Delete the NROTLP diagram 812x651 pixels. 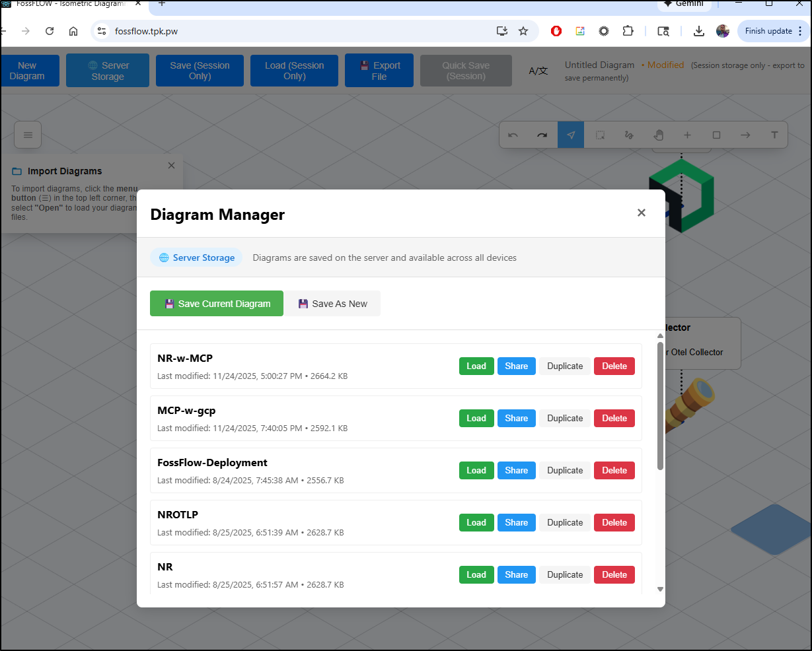(614, 523)
